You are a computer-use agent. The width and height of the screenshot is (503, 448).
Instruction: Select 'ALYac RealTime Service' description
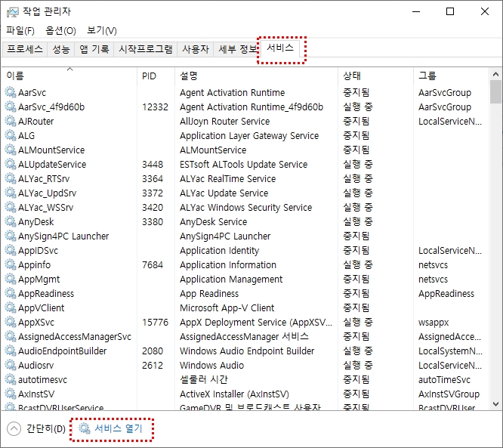click(x=228, y=179)
